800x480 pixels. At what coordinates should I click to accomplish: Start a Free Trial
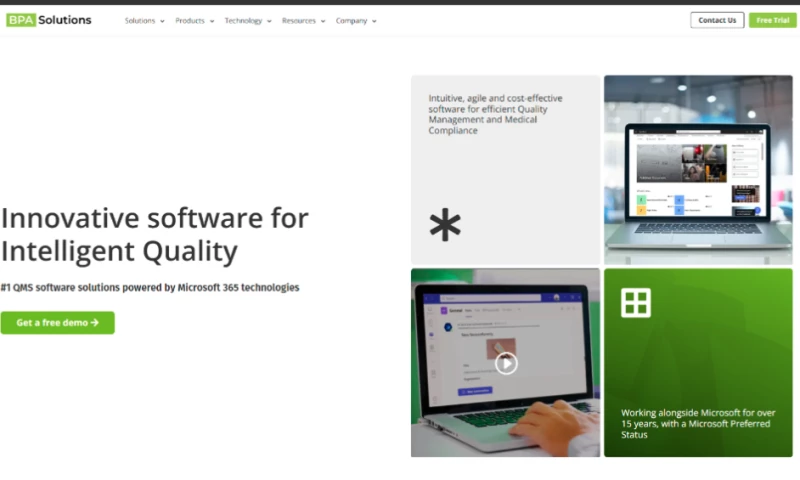click(x=772, y=20)
